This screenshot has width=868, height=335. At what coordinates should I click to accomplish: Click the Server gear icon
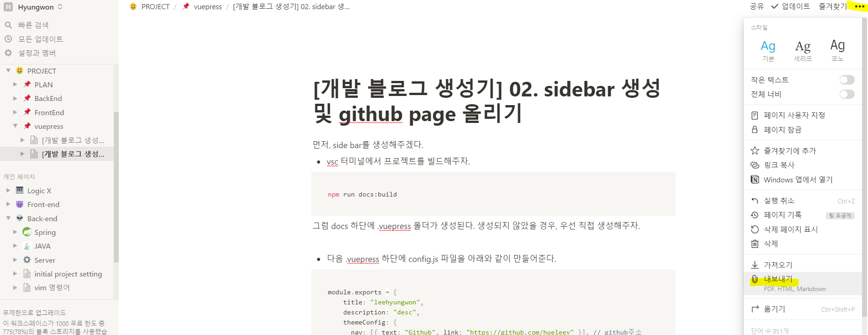[x=27, y=260]
